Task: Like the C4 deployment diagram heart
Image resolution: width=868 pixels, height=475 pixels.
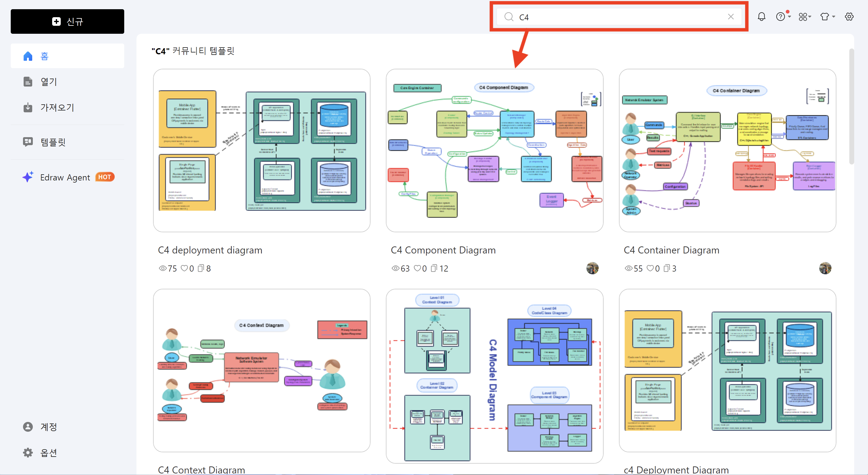Action: tap(184, 268)
